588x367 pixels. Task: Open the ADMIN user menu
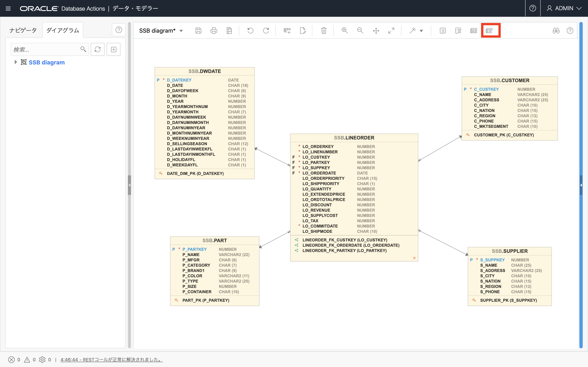pos(564,8)
